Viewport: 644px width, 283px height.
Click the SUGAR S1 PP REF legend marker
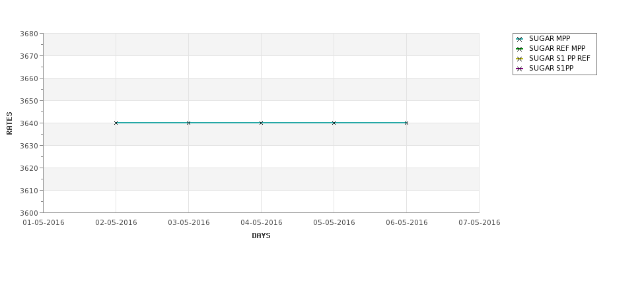click(519, 59)
